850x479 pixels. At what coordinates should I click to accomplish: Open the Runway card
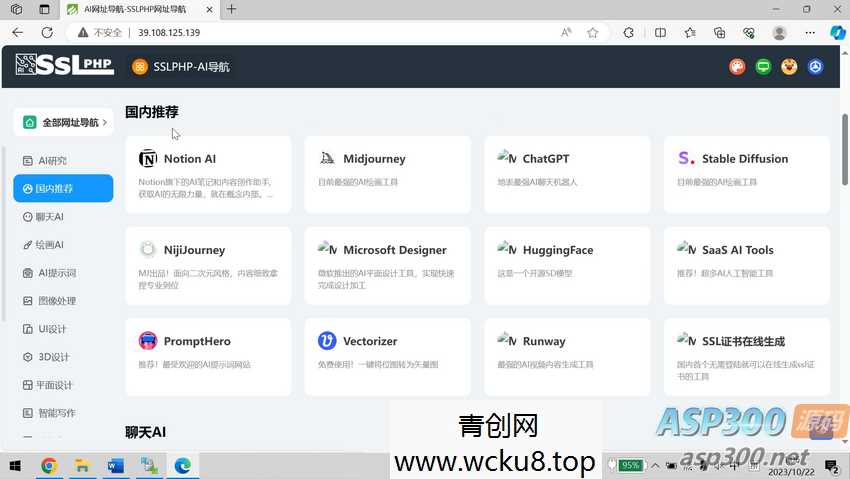point(567,357)
